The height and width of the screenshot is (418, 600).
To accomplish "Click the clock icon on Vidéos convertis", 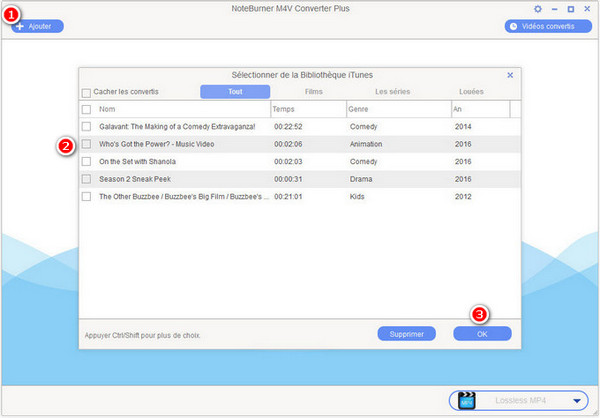I will [514, 26].
